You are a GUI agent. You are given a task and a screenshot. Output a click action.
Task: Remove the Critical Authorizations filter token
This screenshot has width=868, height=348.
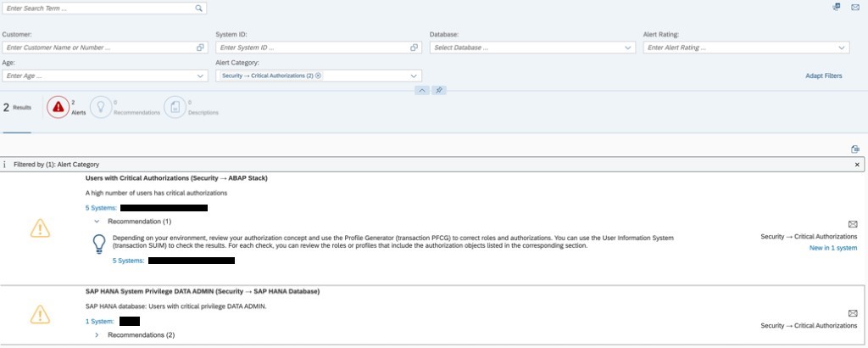pyautogui.click(x=318, y=76)
